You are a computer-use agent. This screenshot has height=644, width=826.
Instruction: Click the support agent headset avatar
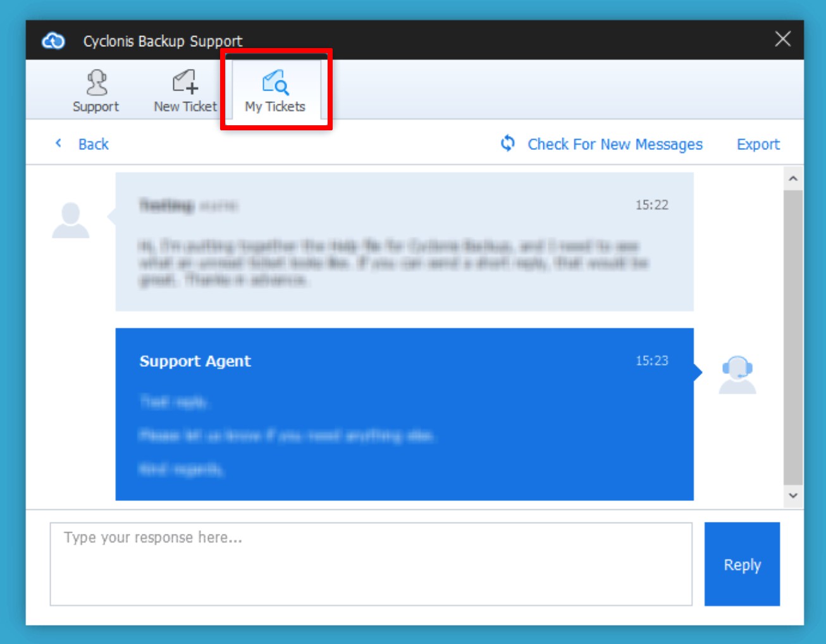[x=737, y=375]
